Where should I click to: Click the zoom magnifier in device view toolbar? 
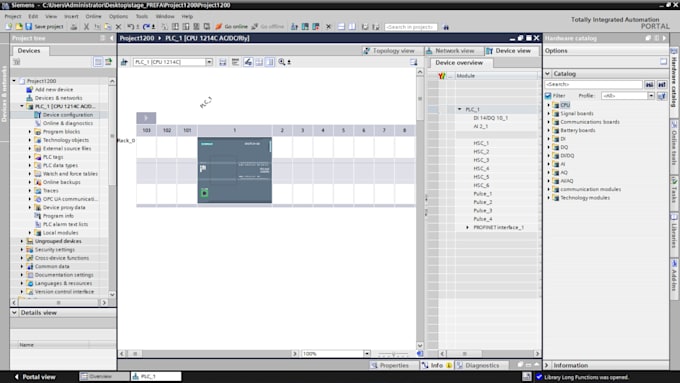pos(282,62)
